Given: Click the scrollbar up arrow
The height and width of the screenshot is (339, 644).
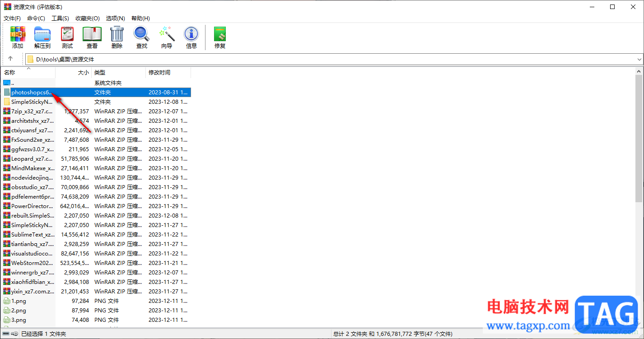Looking at the screenshot, I should tap(639, 71).
